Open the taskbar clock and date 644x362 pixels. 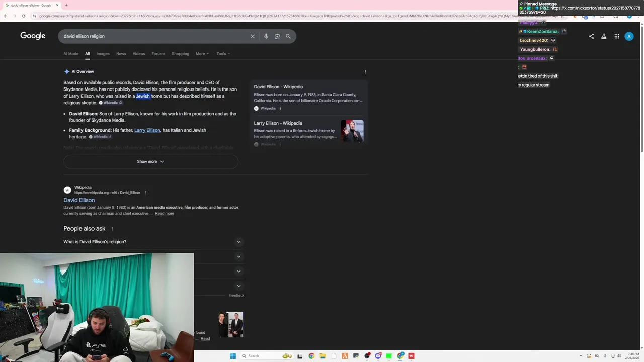633,356
